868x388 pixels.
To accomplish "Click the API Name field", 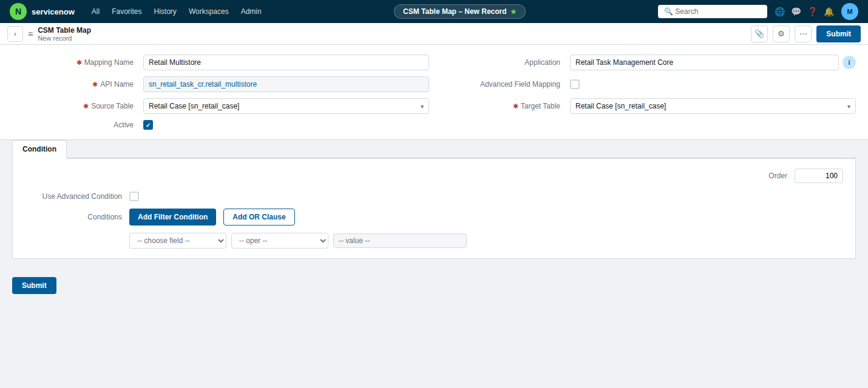I will 286,84.
